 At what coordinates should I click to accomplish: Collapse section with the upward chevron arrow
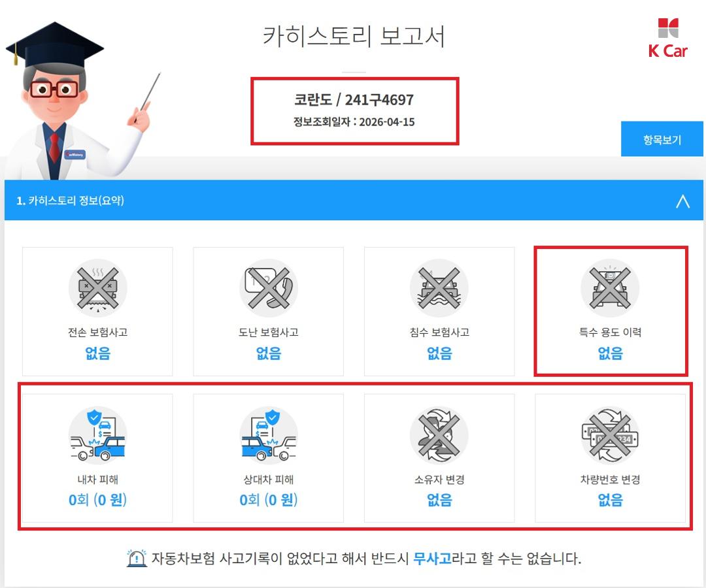point(682,201)
